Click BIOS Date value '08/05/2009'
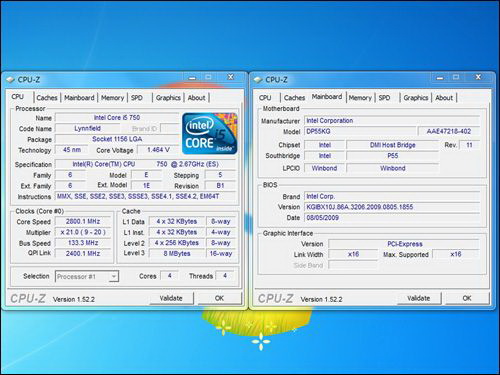Viewport: 500px width, 375px height. (392, 218)
